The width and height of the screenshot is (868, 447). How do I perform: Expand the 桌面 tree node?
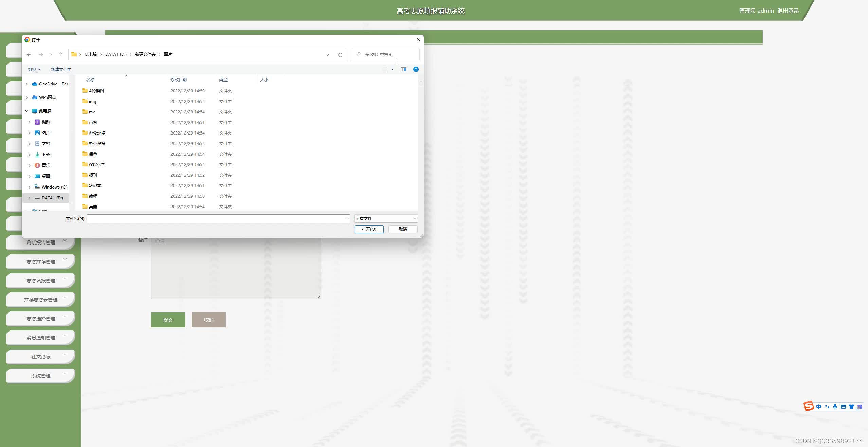(x=29, y=176)
